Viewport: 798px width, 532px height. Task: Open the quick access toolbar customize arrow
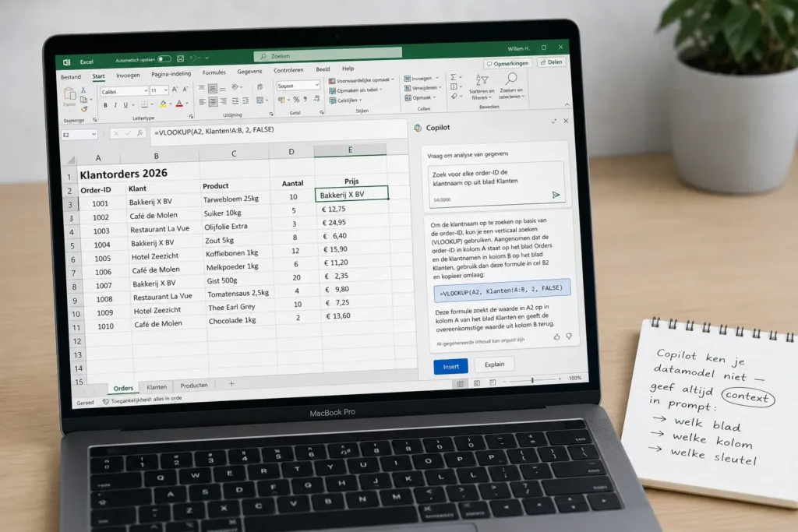click(207, 58)
